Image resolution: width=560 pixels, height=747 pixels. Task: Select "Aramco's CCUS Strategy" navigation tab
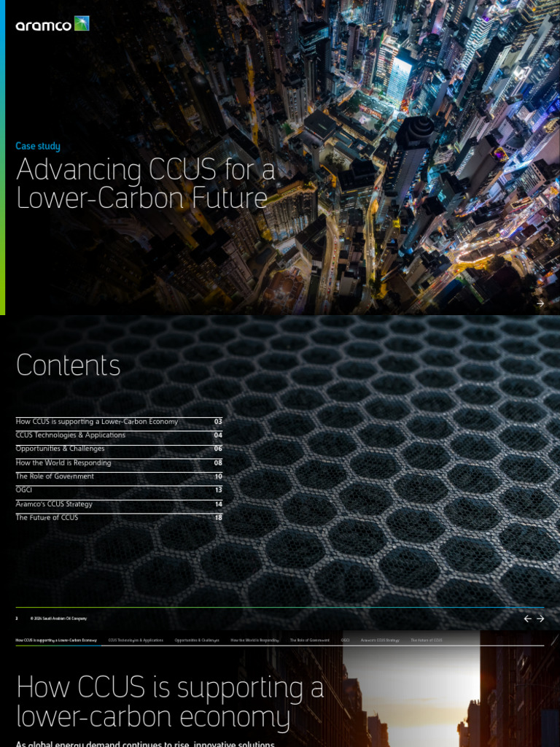(380, 640)
